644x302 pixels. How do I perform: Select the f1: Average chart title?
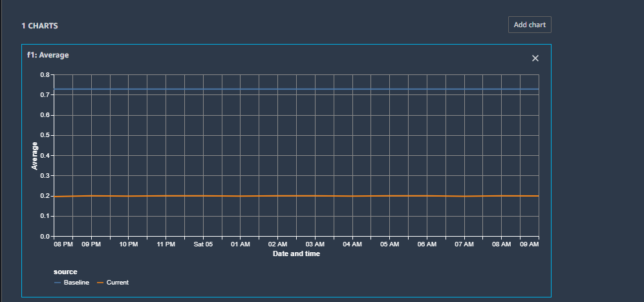point(48,55)
